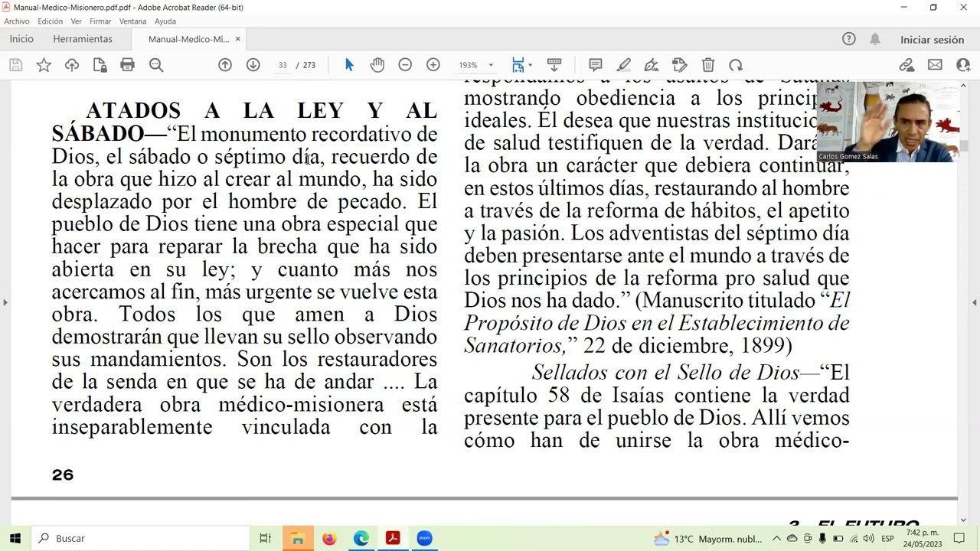Screen dimensions: 980x551
Task: Click the OneDrive cloud tray icon
Action: [x=792, y=539]
